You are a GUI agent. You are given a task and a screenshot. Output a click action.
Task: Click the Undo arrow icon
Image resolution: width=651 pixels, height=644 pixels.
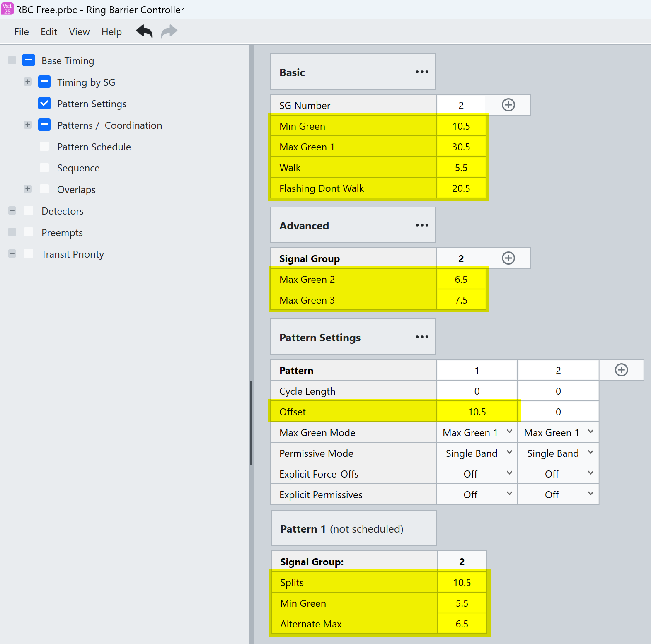click(x=144, y=31)
